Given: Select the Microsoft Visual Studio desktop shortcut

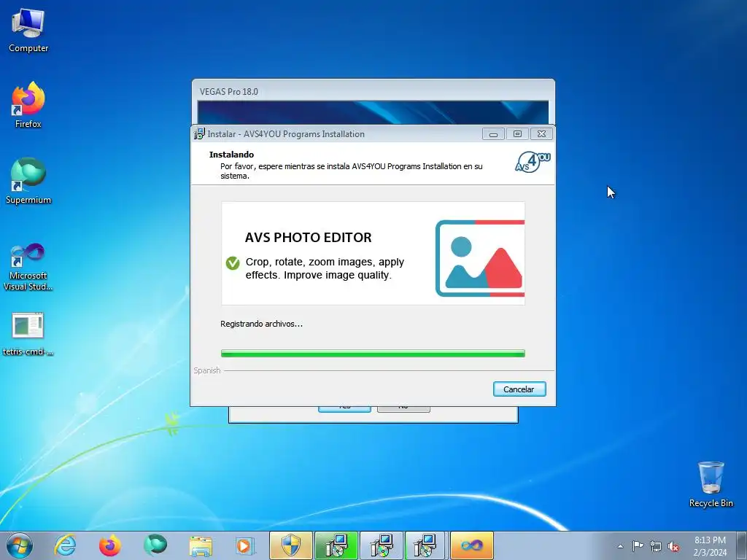Looking at the screenshot, I should click(28, 267).
